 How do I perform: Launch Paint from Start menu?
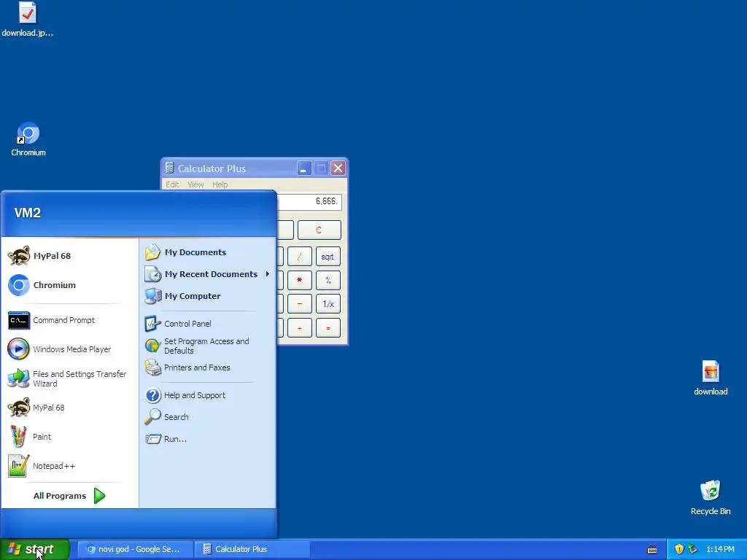click(x=69, y=437)
